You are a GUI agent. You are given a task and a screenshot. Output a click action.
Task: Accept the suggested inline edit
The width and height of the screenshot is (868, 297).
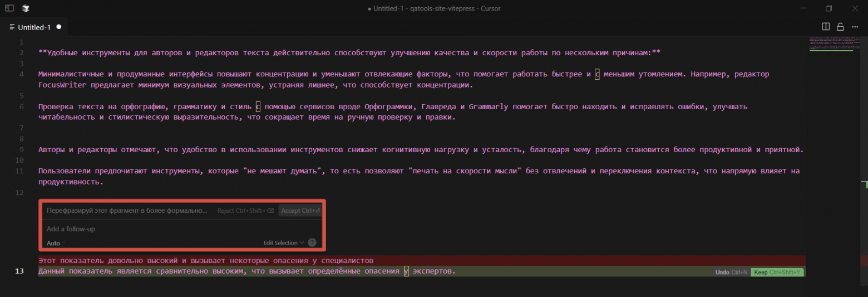[x=300, y=211]
